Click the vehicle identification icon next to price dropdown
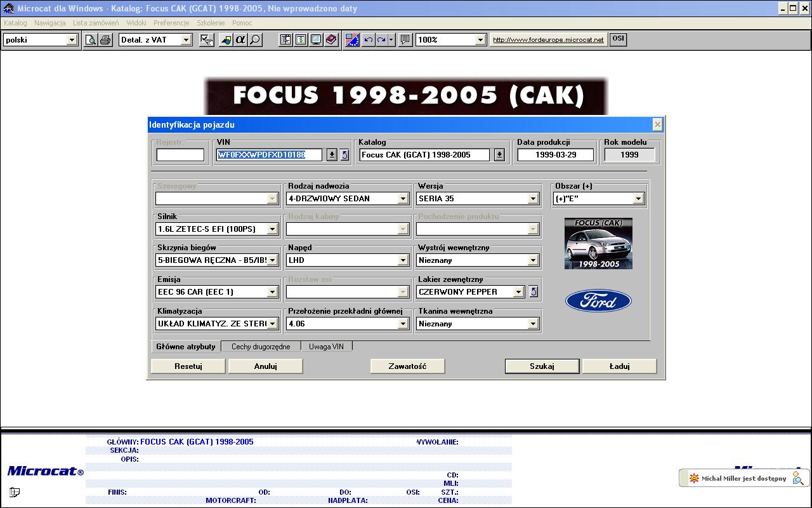The width and height of the screenshot is (812, 508). (207, 40)
